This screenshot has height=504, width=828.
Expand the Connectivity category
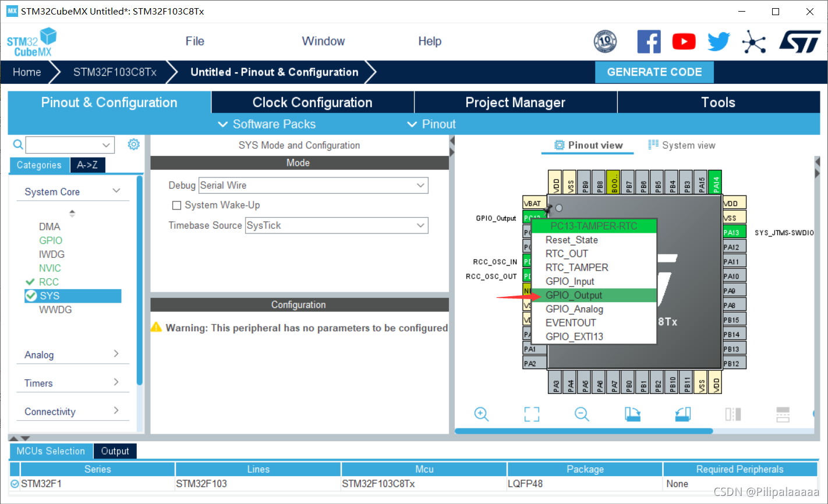116,410
